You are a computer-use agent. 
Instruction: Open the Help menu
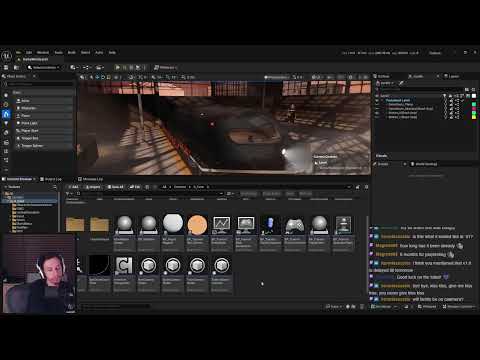coord(112,52)
